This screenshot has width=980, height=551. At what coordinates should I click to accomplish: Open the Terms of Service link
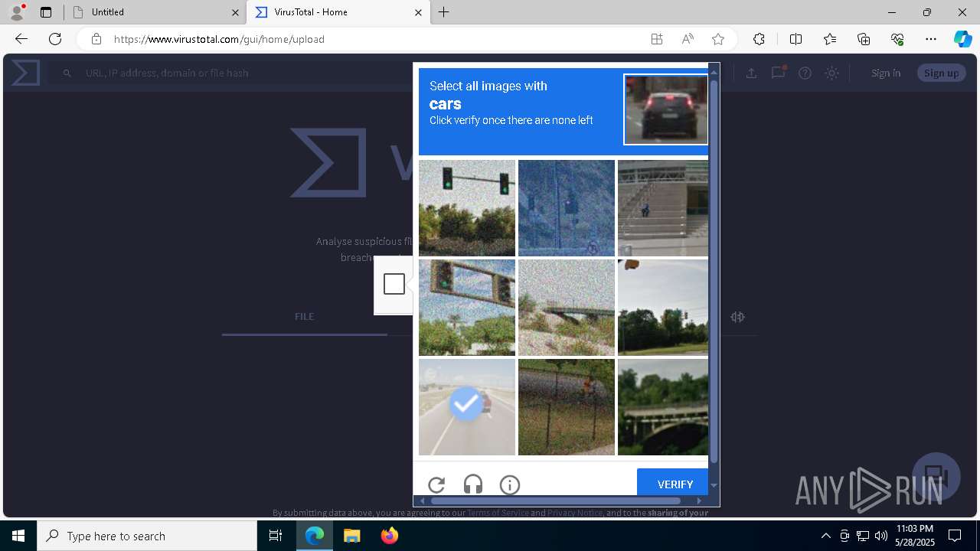pyautogui.click(x=498, y=513)
